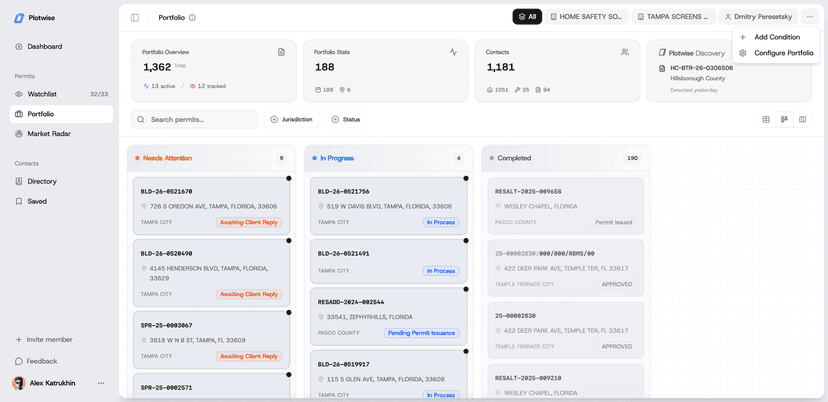This screenshot has height=402, width=828.
Task: Click the Completed column header
Action: [x=566, y=158]
